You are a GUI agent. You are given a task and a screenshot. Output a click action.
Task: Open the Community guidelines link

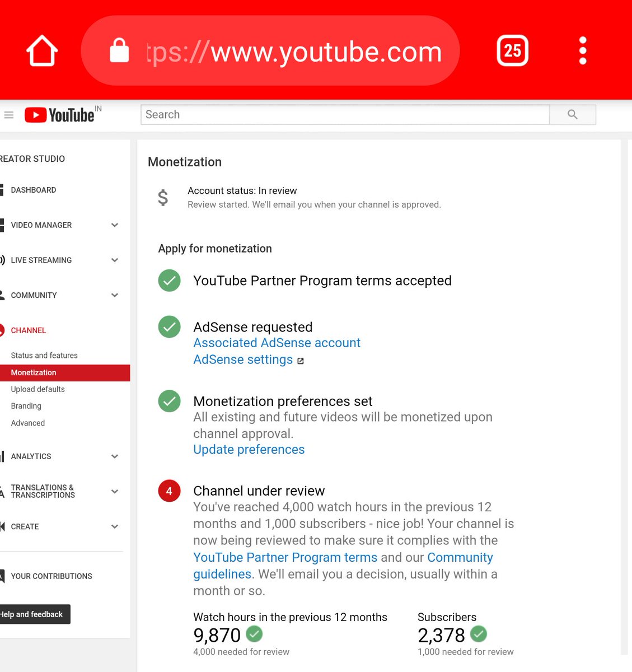pyautogui.click(x=460, y=558)
